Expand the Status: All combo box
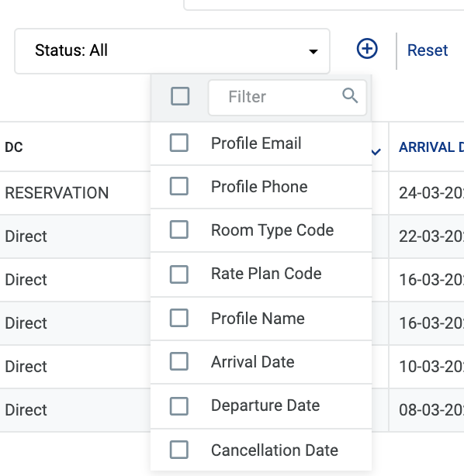This screenshot has width=464, height=476. click(172, 51)
